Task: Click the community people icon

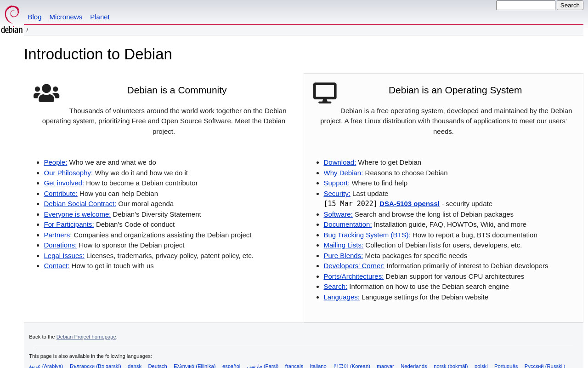Action: pyautogui.click(x=46, y=93)
